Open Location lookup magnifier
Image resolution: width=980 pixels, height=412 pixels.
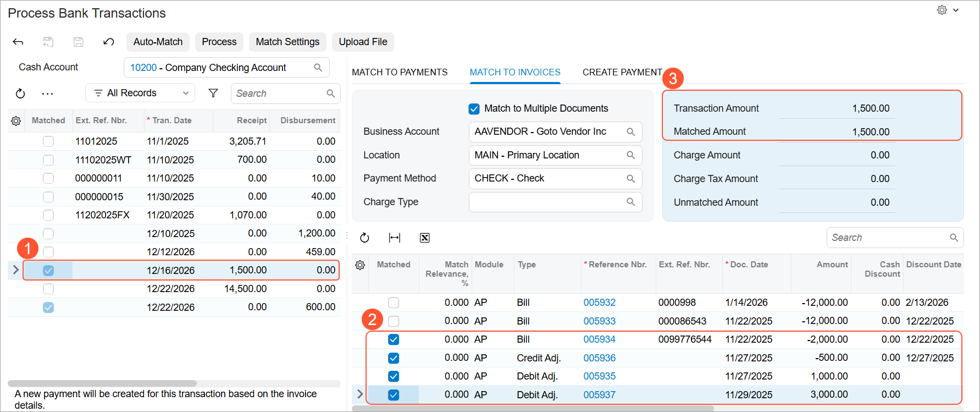click(631, 155)
